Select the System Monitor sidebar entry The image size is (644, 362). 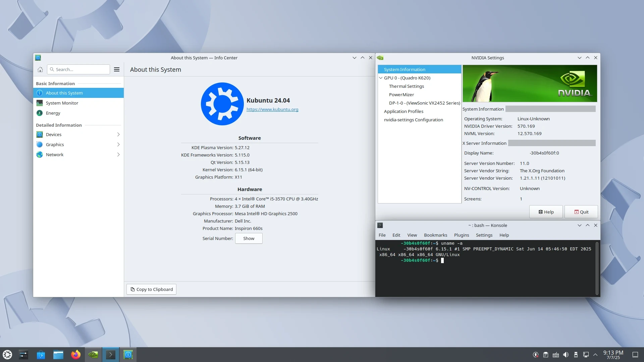click(x=62, y=103)
